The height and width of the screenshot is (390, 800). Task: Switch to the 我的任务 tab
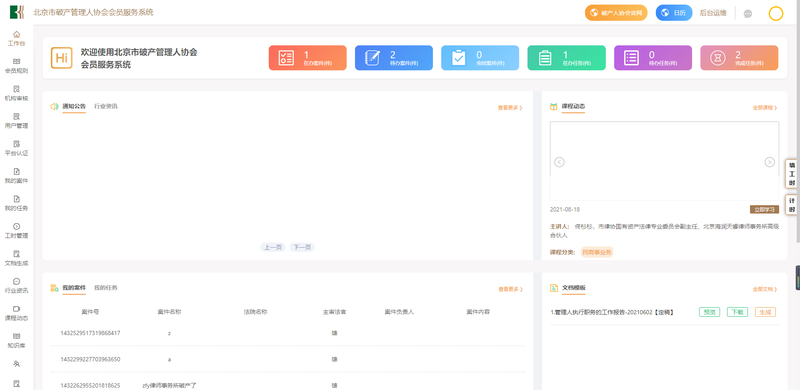pyautogui.click(x=106, y=288)
